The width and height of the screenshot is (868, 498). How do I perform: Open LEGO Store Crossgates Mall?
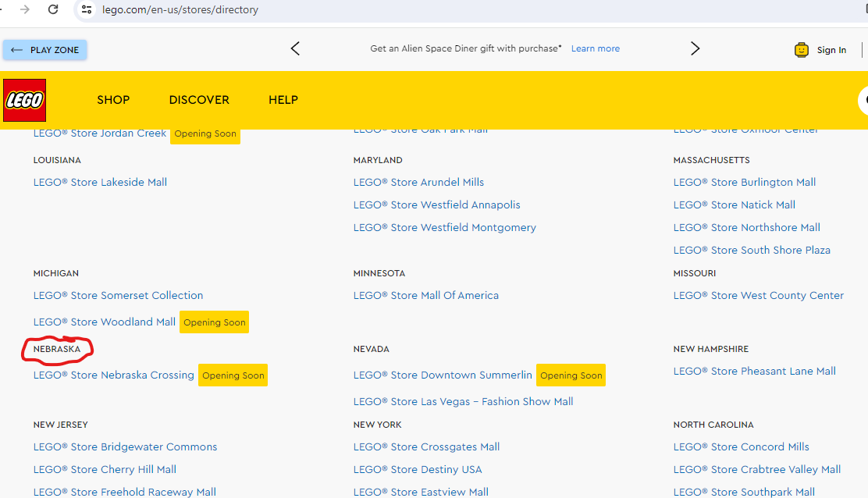pyautogui.click(x=426, y=447)
